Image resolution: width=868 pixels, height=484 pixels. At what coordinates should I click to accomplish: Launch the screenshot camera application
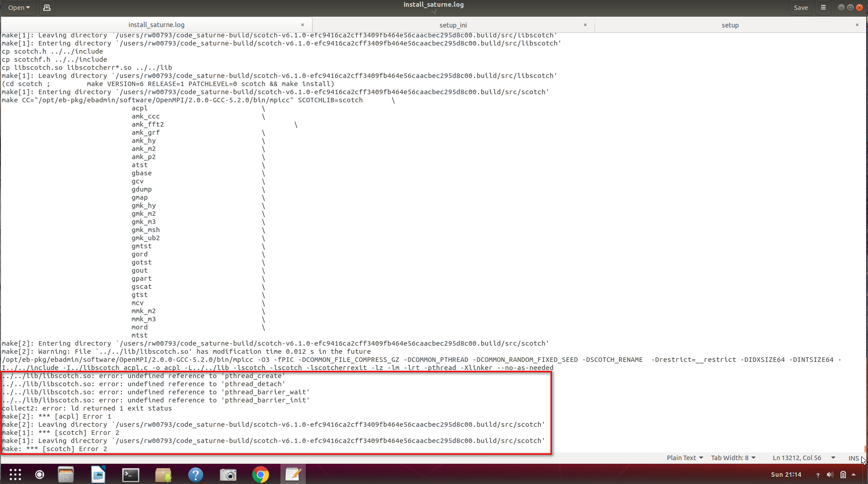[x=228, y=475]
